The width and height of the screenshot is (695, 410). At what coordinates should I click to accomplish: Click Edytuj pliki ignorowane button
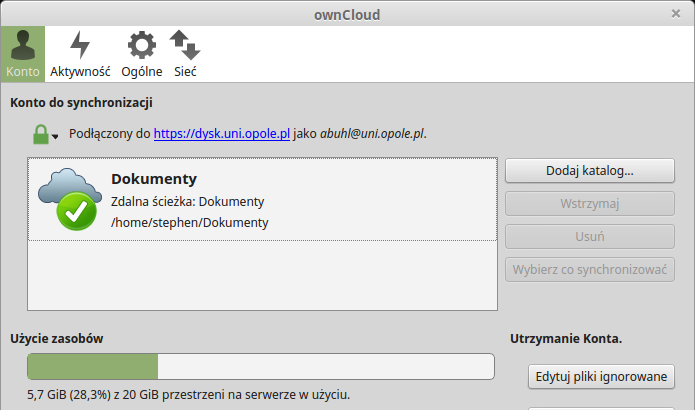tap(601, 377)
